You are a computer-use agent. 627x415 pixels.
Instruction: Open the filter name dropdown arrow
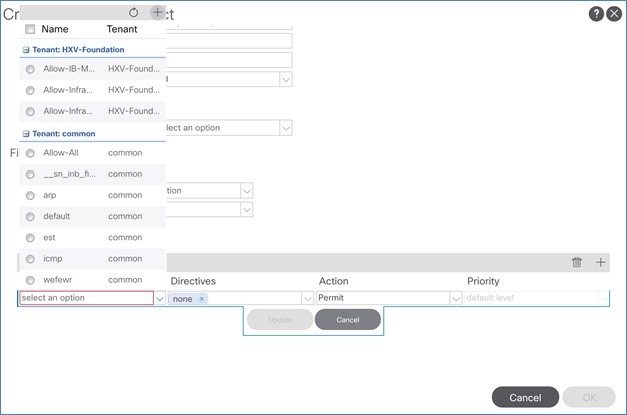click(x=160, y=298)
